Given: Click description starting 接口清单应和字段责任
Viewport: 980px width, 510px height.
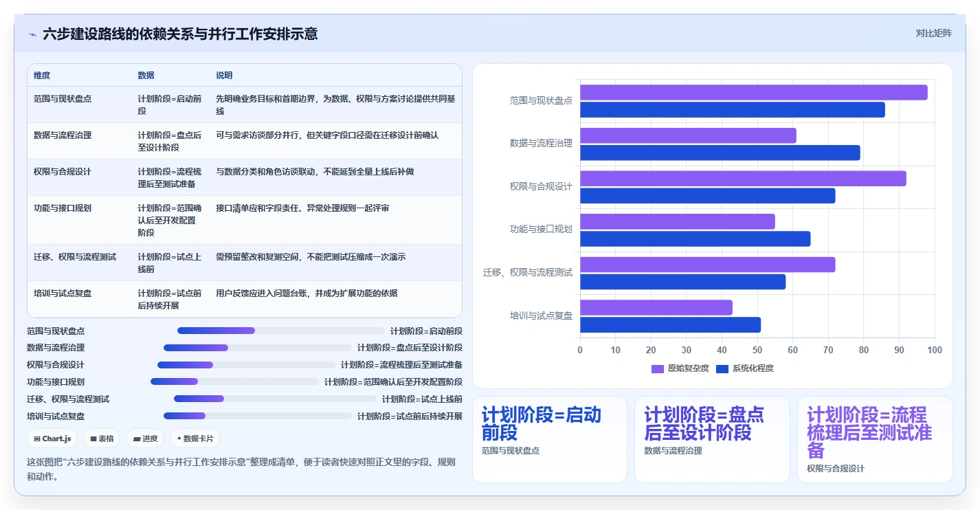Looking at the screenshot, I should tap(302, 208).
